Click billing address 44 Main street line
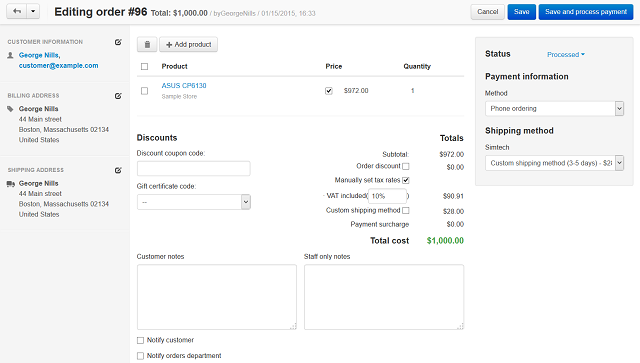Viewport: 640px width, 363px height. tap(40, 119)
